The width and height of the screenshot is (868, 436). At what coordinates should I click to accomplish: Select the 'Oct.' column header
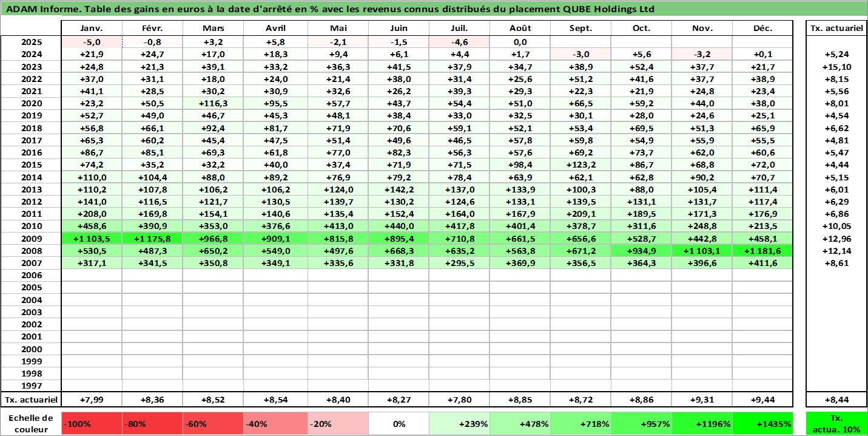coord(641,28)
